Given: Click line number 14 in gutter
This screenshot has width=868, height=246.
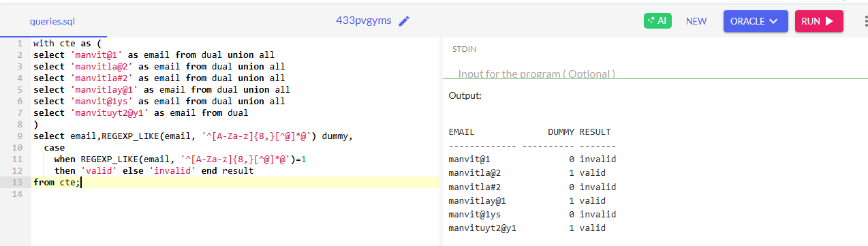Looking at the screenshot, I should (18, 194).
